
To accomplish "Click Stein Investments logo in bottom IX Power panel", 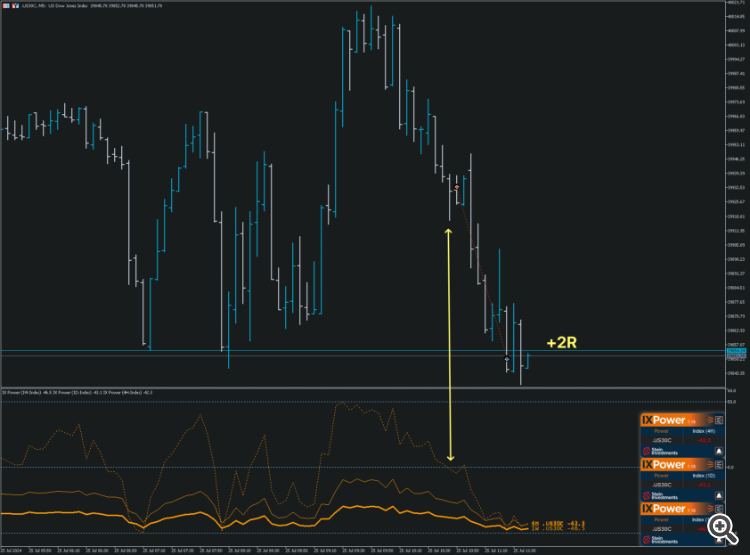I will coord(661,540).
